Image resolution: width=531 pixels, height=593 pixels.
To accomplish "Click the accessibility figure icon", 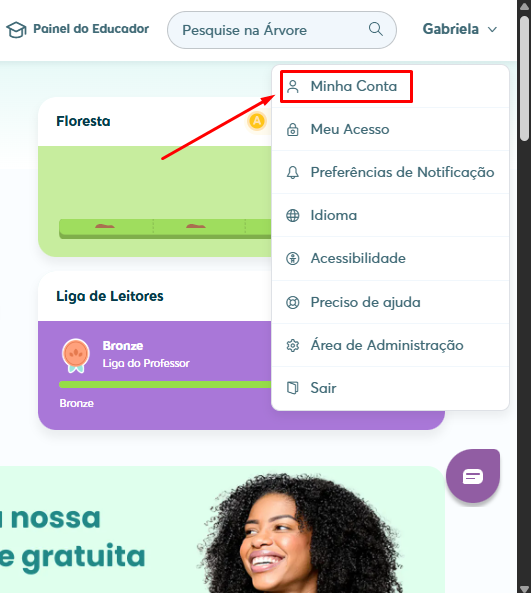I will coord(292,259).
